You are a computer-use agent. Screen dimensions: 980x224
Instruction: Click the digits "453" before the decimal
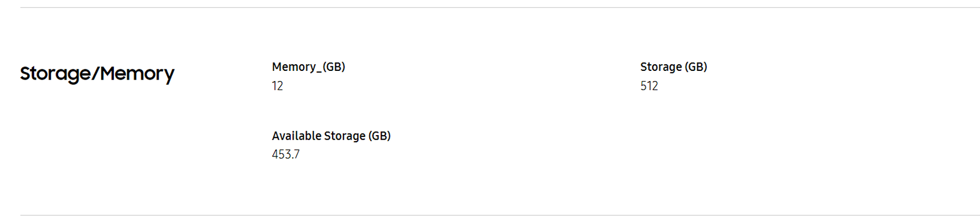282,155
